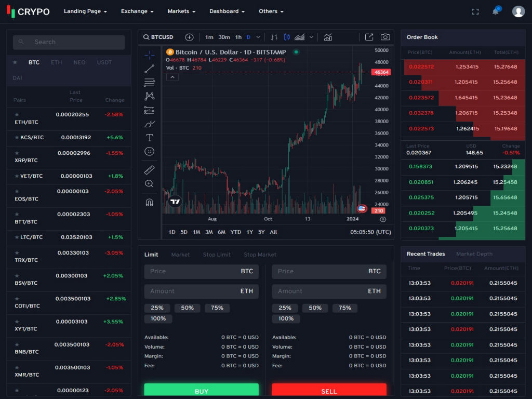
Task: Toggle favorite star for KCS/BTC pair
Action: tap(17, 138)
